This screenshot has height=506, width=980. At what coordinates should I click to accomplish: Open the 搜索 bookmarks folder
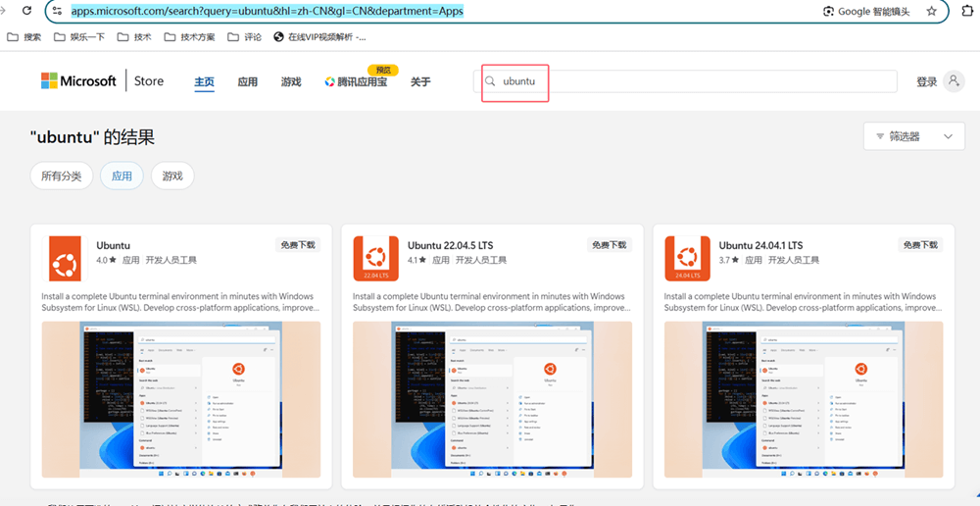24,37
